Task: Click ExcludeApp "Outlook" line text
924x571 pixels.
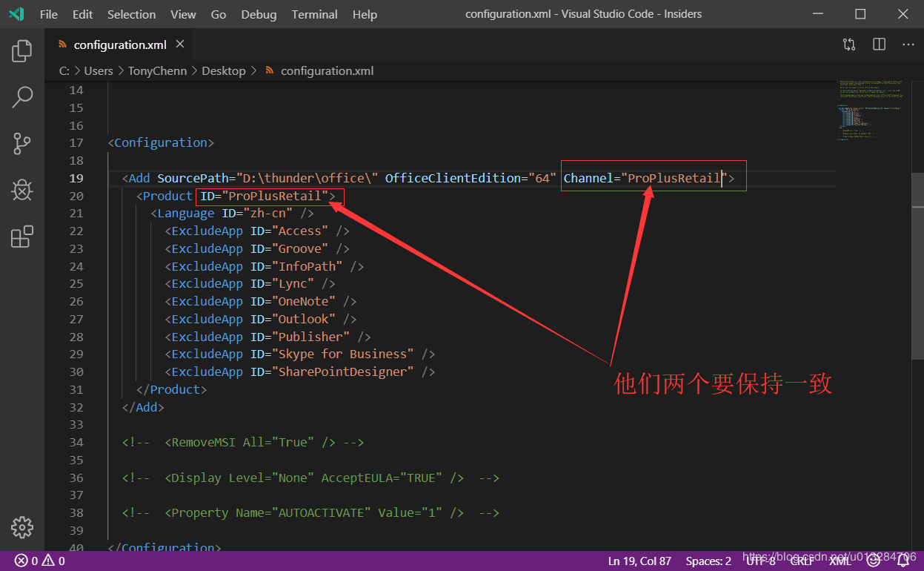Action: point(261,319)
